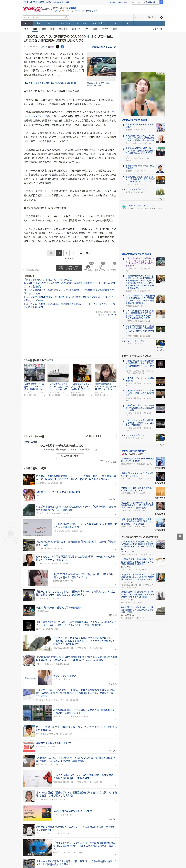Click the page-top arrow button
This screenshot has width=186, height=868.
point(180,536)
